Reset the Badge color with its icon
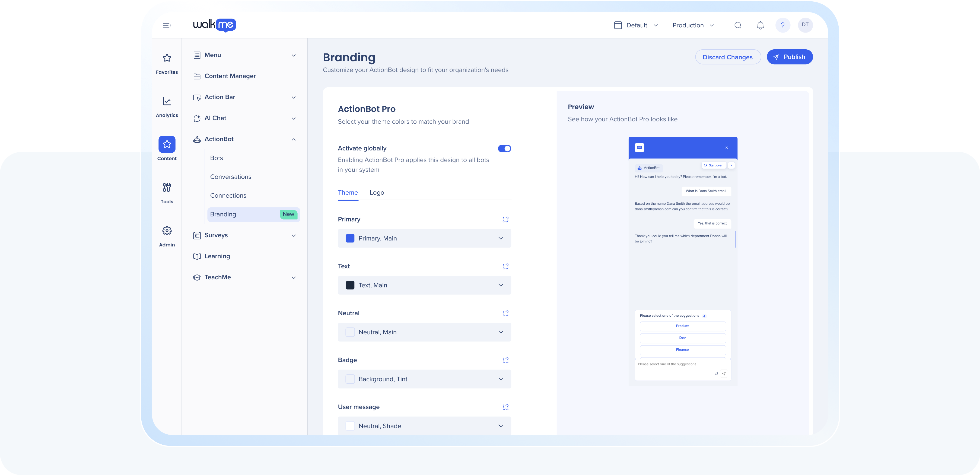Viewport: 980px width, 475px height. point(505,360)
